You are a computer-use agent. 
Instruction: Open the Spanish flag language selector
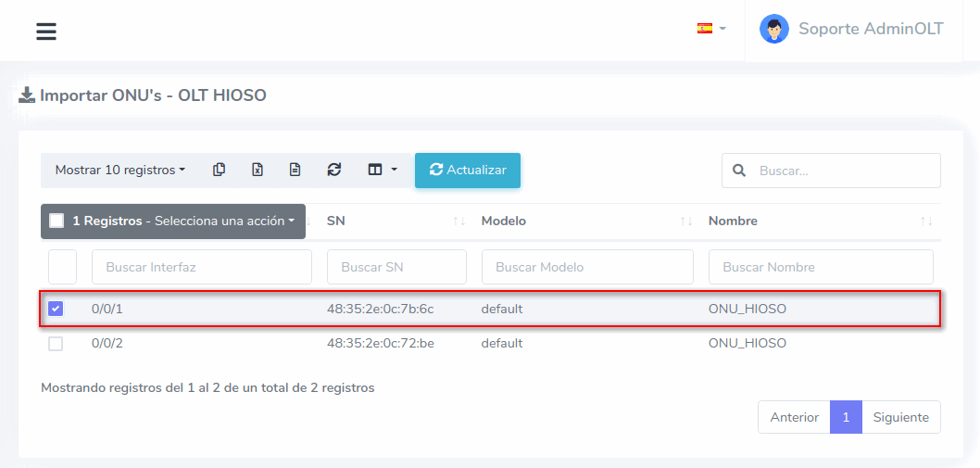coord(710,29)
